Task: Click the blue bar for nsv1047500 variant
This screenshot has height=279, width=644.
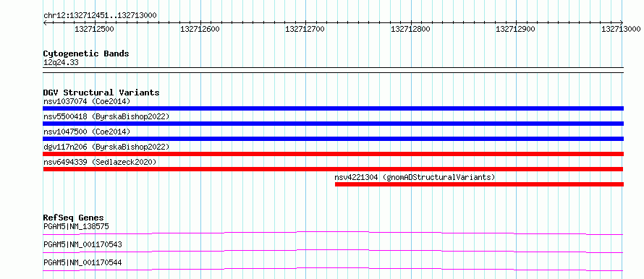Action: (x=333, y=139)
